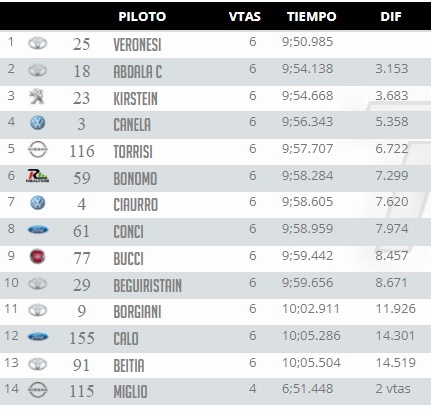This screenshot has width=431, height=409.
Task: Click the Nissan logo next to Miglio
Action: pyautogui.click(x=38, y=390)
